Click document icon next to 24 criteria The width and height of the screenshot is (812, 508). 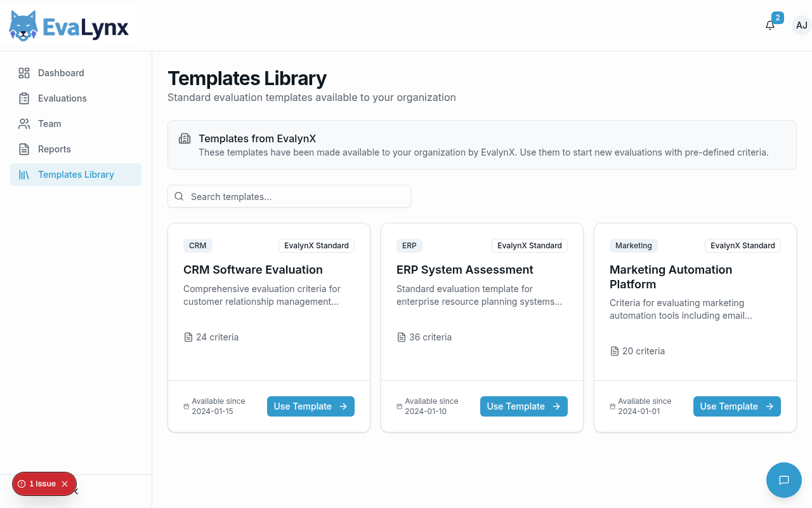(188, 337)
